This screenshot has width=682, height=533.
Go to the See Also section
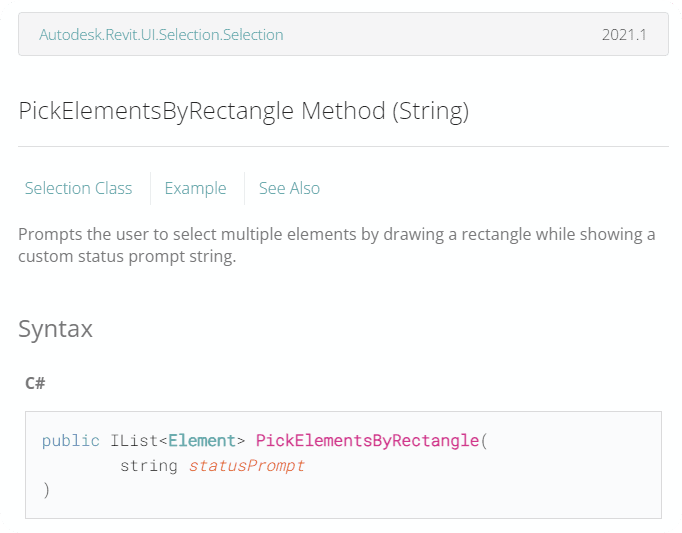(x=289, y=188)
